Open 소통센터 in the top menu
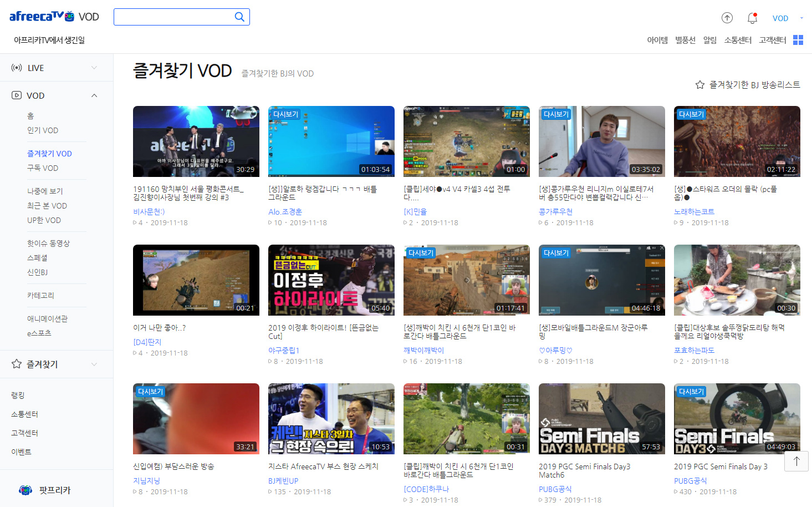812x507 pixels. pyautogui.click(x=738, y=40)
